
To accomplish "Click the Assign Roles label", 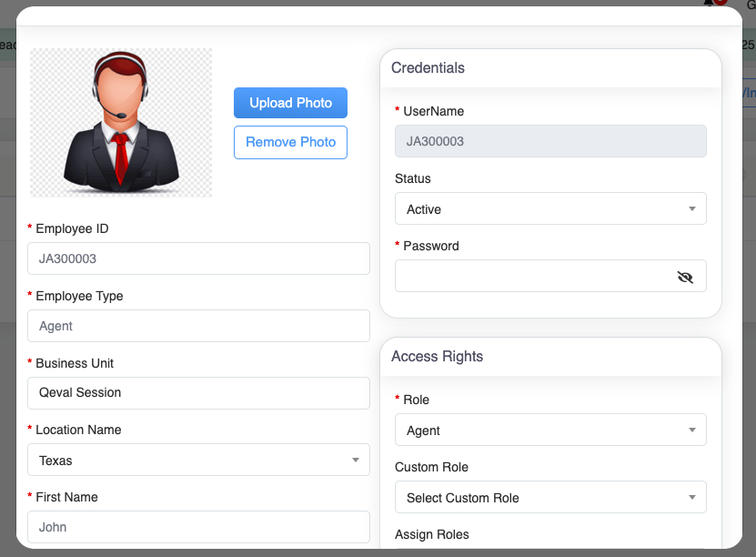I will (433, 535).
